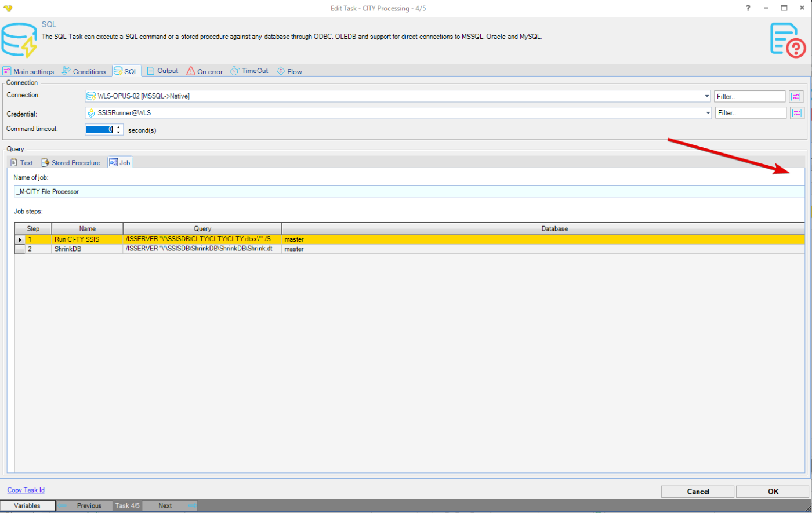
Task: Open the TimeOut tab
Action: [249, 71]
